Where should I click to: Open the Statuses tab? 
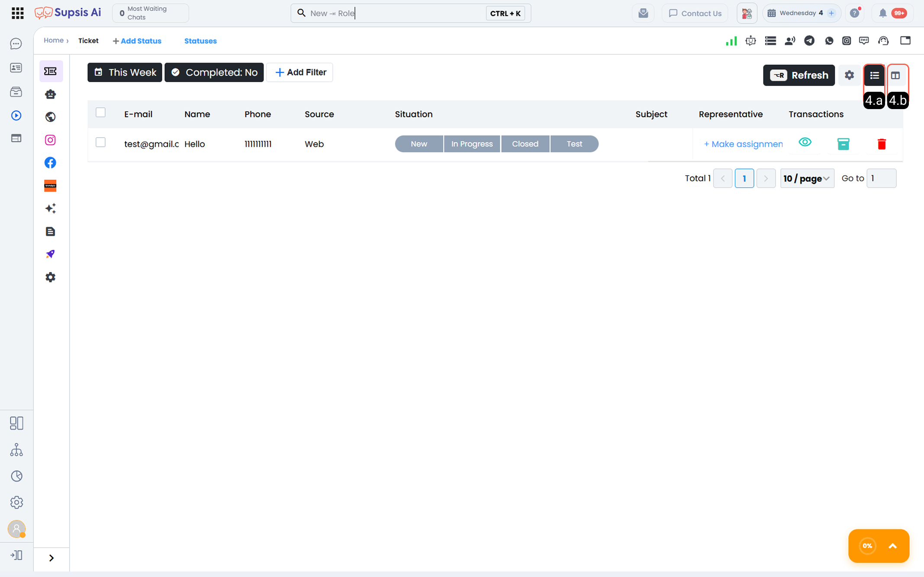200,41
